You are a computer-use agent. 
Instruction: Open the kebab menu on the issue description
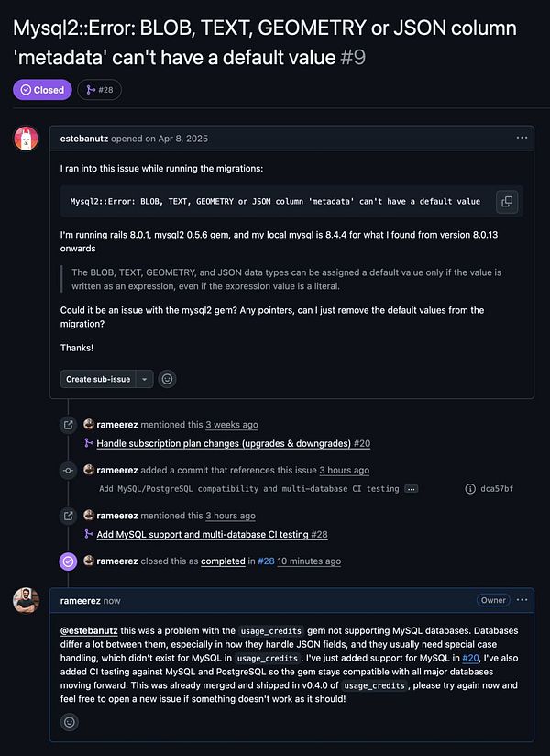tap(522, 138)
